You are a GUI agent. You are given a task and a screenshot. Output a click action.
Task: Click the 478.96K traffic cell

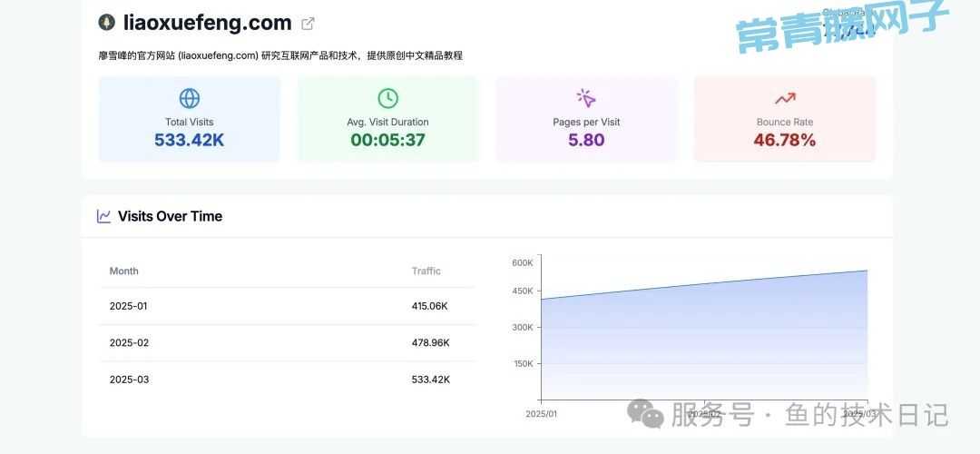(431, 342)
